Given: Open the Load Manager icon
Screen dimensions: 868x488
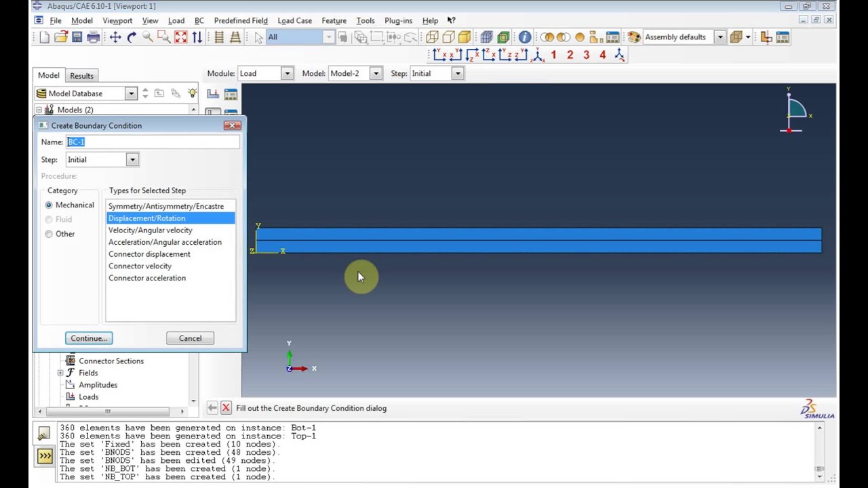Looking at the screenshot, I should (x=231, y=94).
